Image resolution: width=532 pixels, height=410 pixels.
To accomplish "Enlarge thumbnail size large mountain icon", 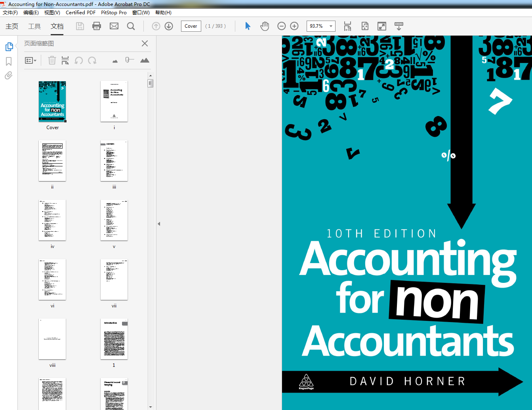I will coord(145,60).
